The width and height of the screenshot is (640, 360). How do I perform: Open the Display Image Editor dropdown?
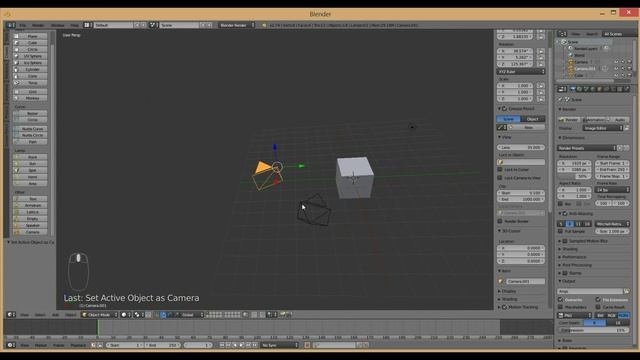coord(603,128)
